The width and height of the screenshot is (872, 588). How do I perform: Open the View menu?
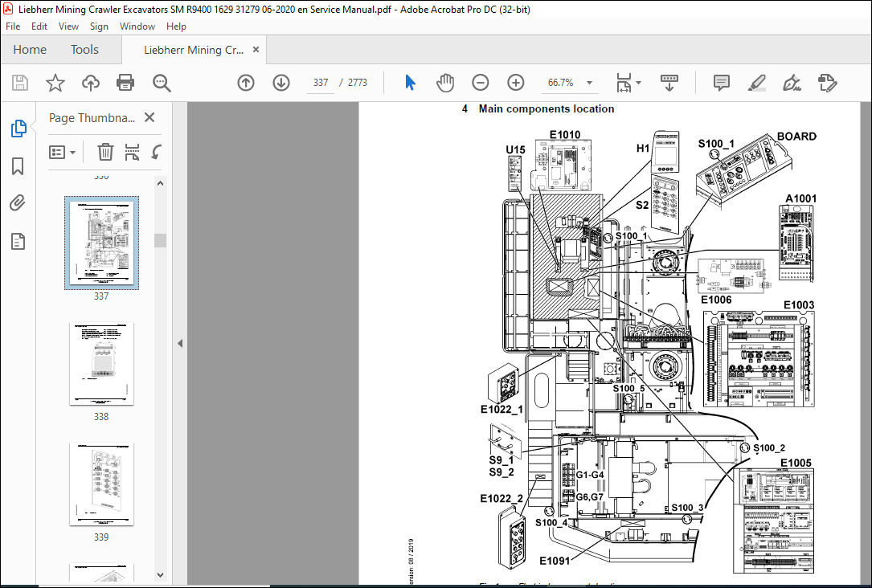(x=68, y=27)
